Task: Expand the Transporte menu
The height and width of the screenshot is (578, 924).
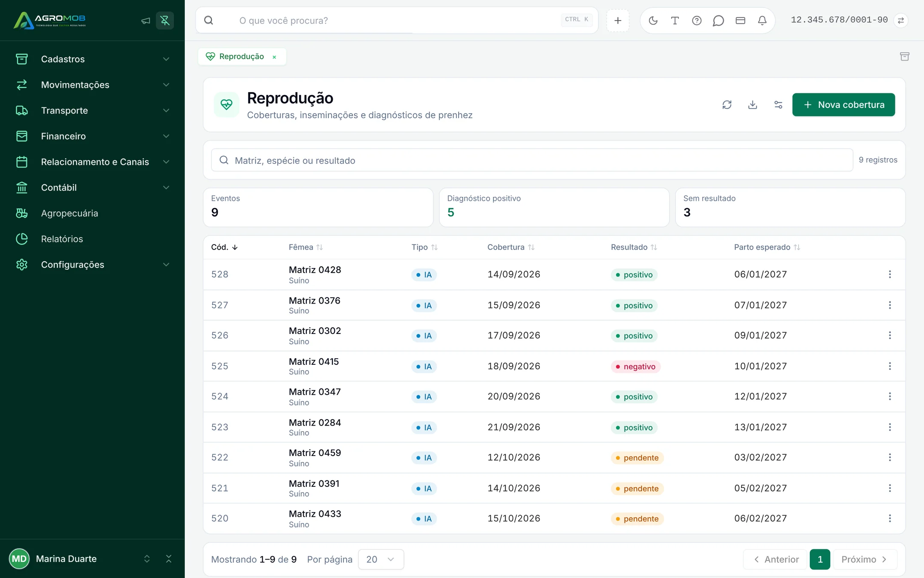Action: (x=92, y=110)
